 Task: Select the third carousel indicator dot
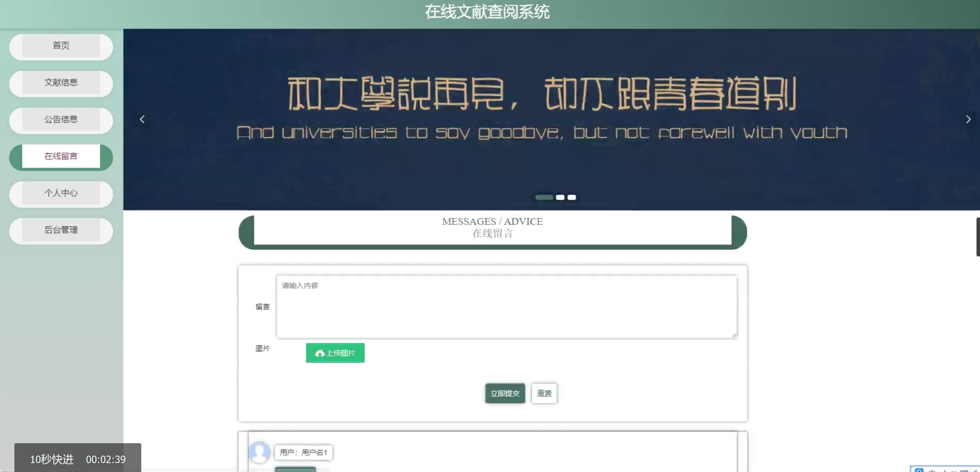coord(572,197)
